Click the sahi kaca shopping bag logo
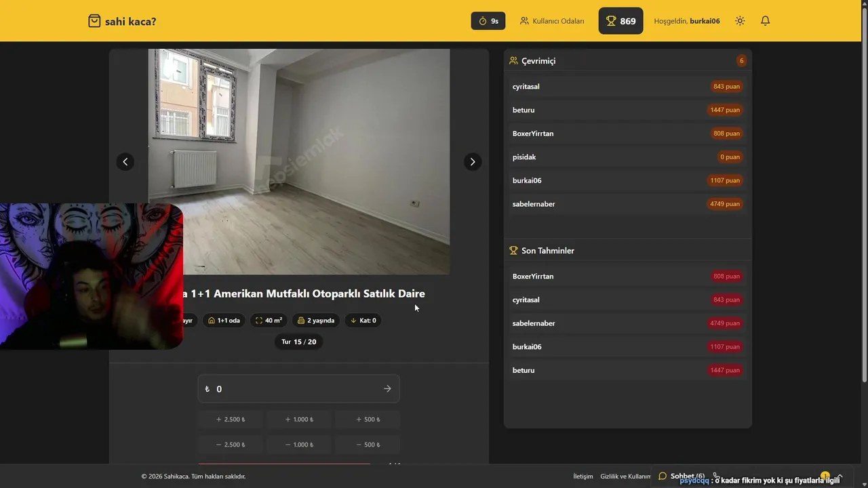The width and height of the screenshot is (868, 488). point(122,21)
